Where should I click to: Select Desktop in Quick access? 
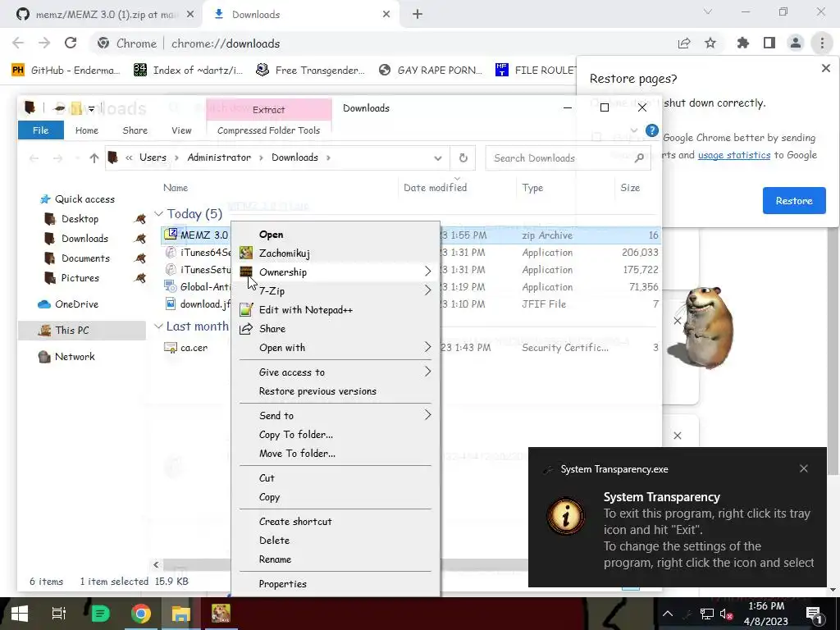[x=80, y=218]
